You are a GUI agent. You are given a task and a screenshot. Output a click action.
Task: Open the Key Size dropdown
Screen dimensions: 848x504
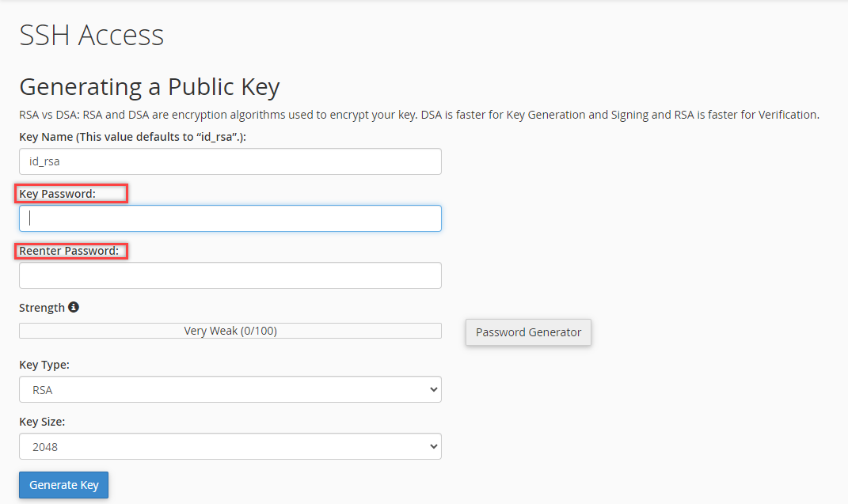tap(230, 446)
